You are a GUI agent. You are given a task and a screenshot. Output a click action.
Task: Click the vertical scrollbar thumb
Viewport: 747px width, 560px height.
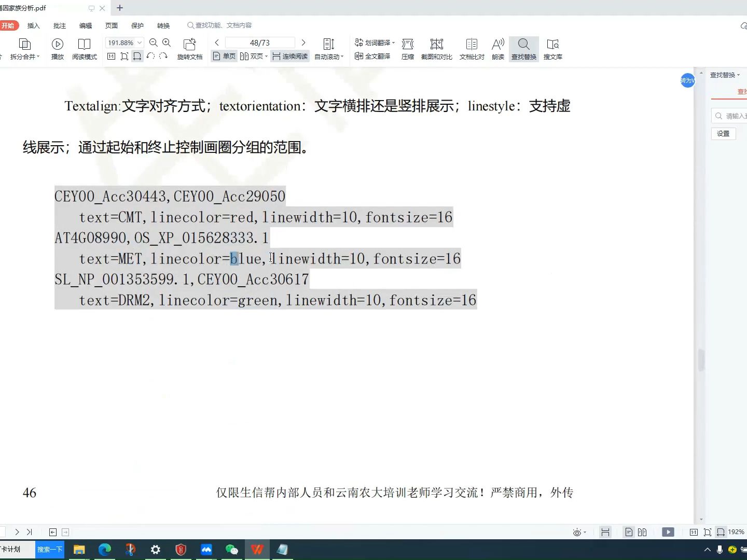coord(701,360)
